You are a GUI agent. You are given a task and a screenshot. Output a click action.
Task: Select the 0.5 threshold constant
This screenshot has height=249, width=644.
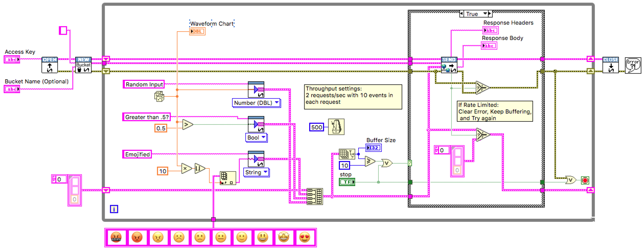click(162, 128)
